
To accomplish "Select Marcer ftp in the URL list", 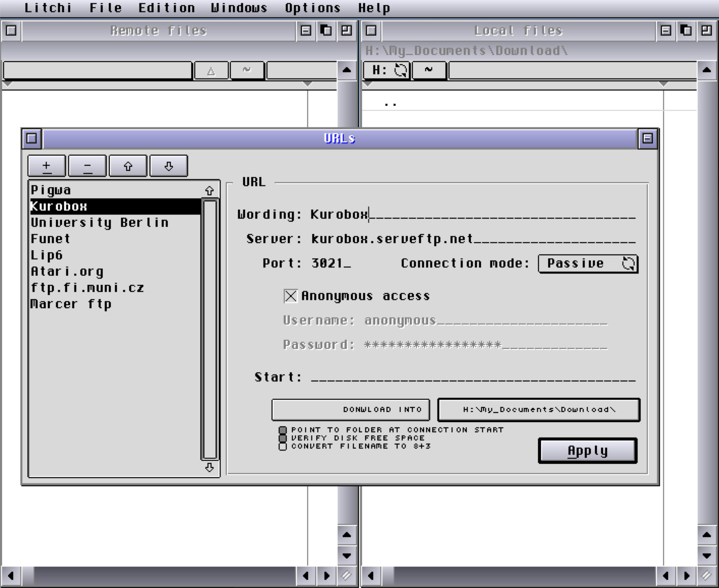I will click(x=115, y=304).
